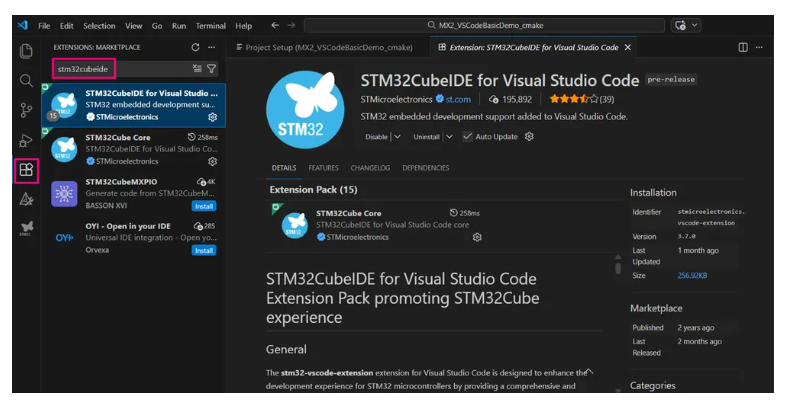Viewport: 786px width, 403px height.
Task: Expand the Uninstall dropdown arrow
Action: (x=449, y=136)
